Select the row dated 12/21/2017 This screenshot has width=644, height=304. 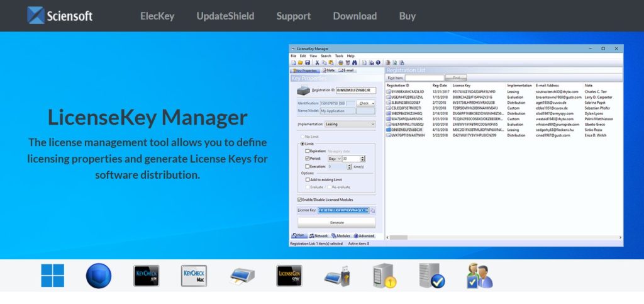(x=504, y=92)
